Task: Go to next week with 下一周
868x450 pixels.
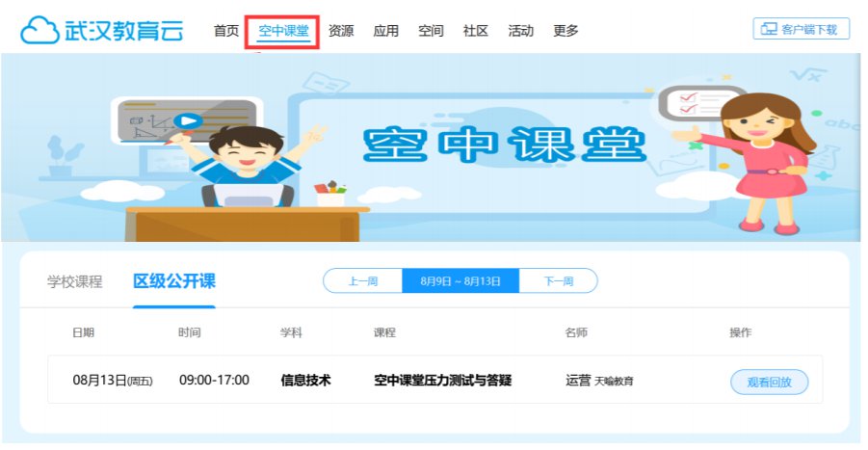Action: [x=558, y=281]
